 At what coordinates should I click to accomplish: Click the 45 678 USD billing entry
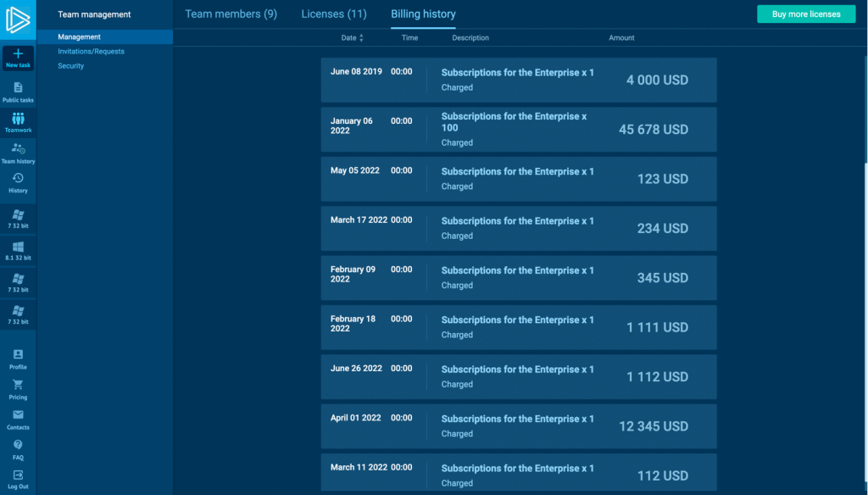pos(519,130)
